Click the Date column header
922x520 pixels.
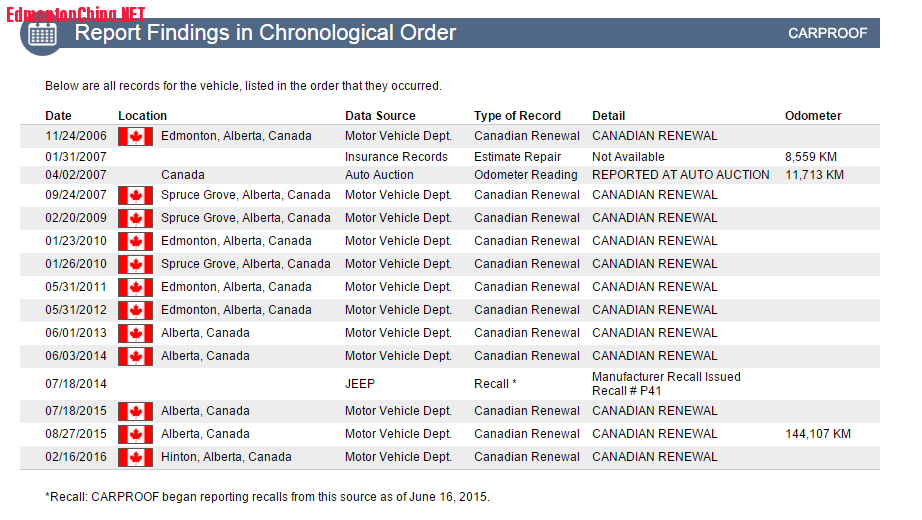pos(59,116)
